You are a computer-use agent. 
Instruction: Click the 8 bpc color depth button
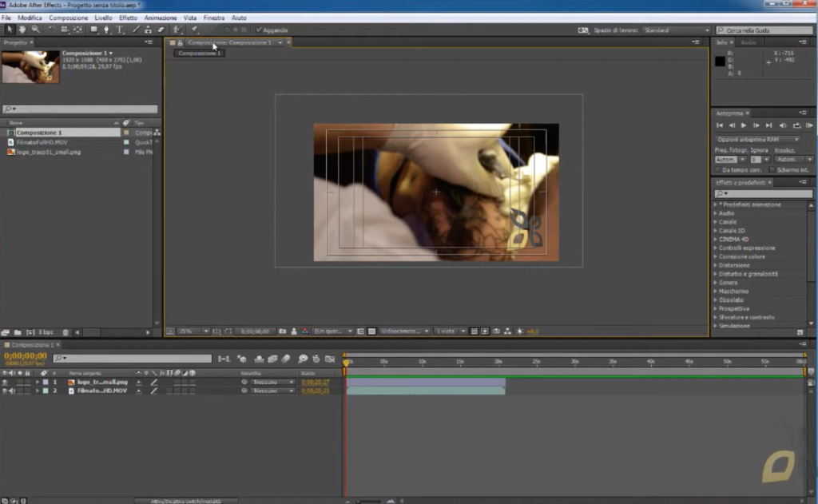pos(46,332)
